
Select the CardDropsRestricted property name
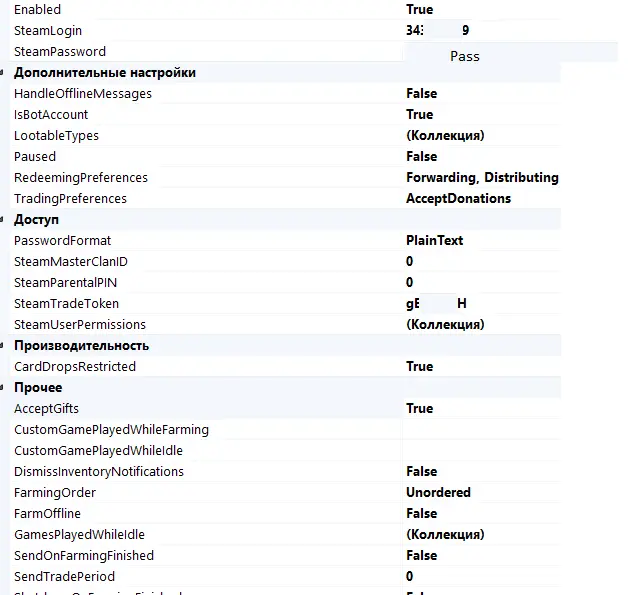click(x=75, y=367)
